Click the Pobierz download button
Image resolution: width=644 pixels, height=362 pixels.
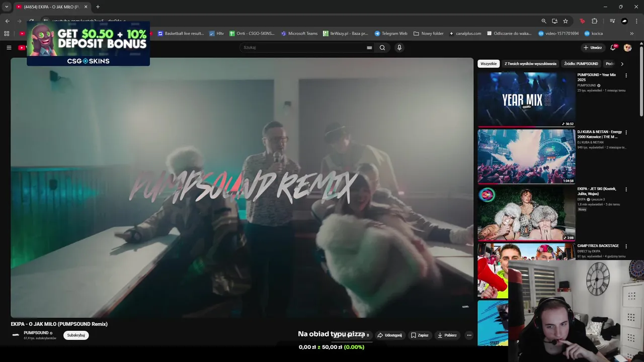coord(447,335)
